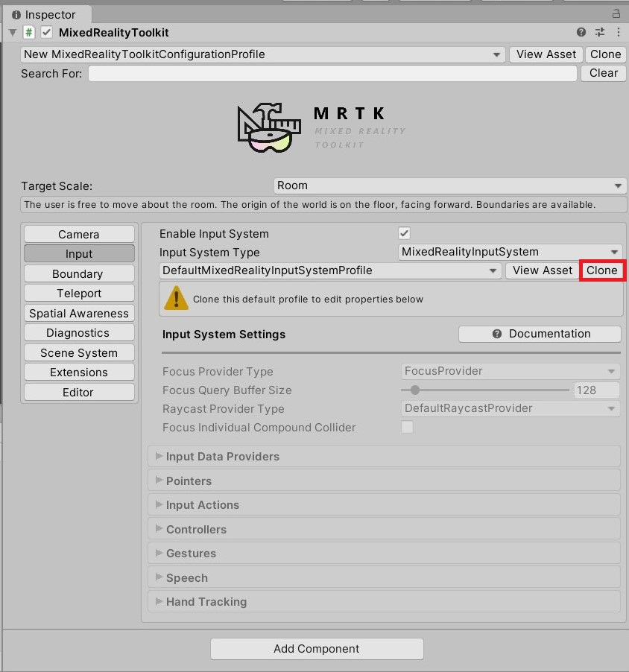Select the Editor settings tab
629x672 pixels.
(x=79, y=392)
